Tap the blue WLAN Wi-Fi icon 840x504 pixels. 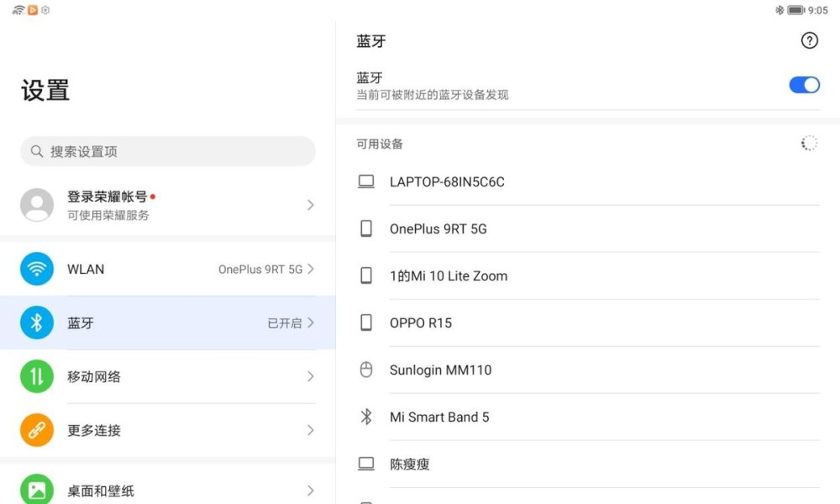36,269
